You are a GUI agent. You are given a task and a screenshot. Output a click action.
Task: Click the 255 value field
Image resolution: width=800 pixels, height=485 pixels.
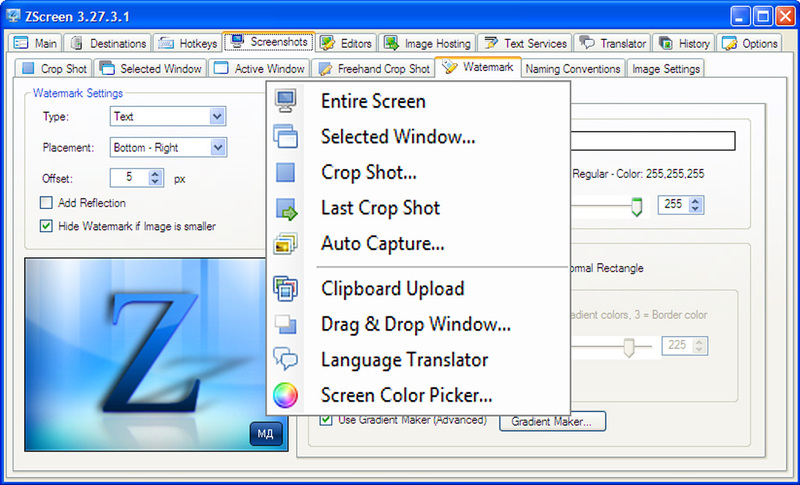(673, 205)
